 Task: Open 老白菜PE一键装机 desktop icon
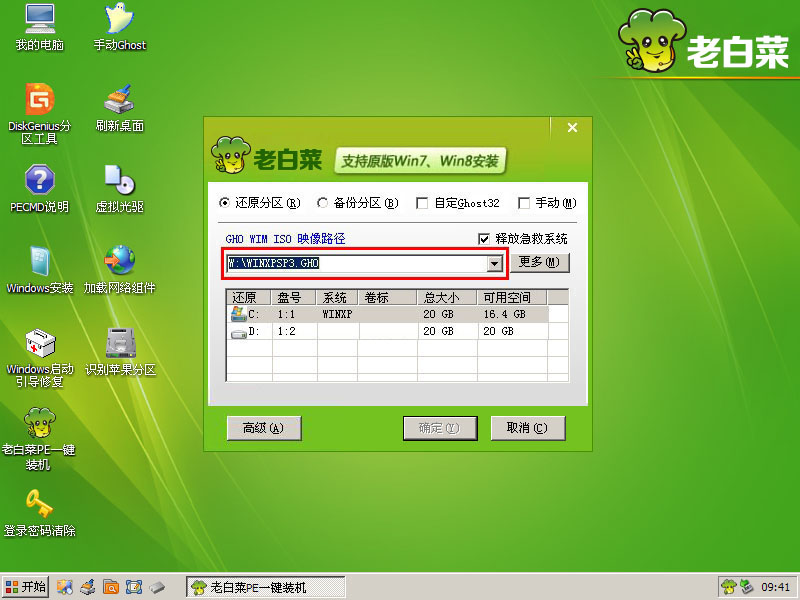pyautogui.click(x=39, y=439)
